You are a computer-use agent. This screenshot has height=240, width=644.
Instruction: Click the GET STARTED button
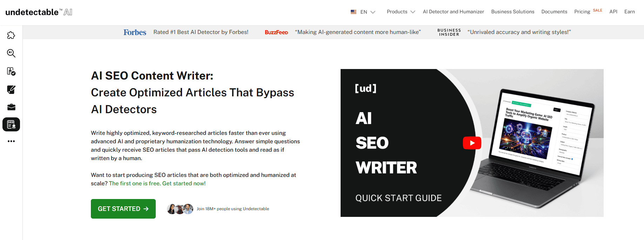(x=123, y=209)
